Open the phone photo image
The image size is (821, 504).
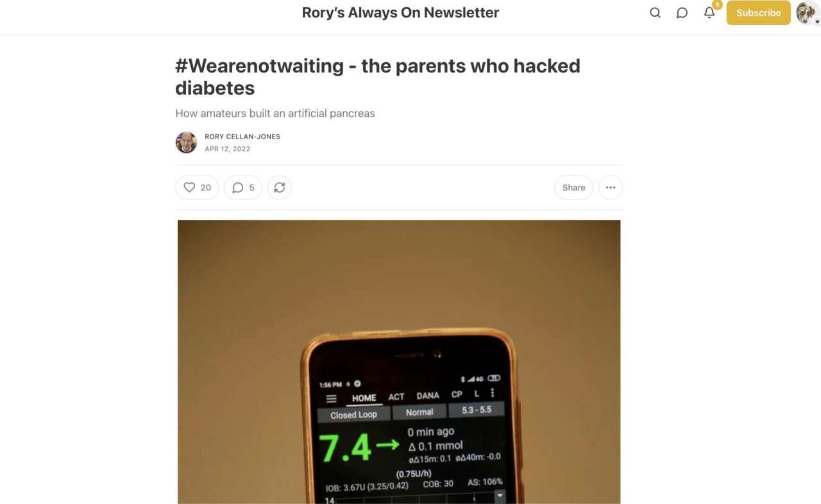coord(399,362)
